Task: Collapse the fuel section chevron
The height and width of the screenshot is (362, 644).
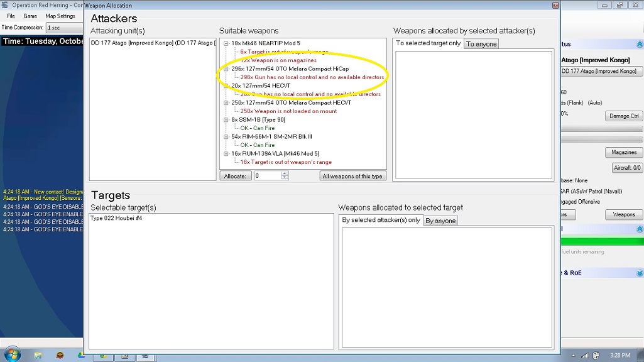Action: [x=640, y=229]
